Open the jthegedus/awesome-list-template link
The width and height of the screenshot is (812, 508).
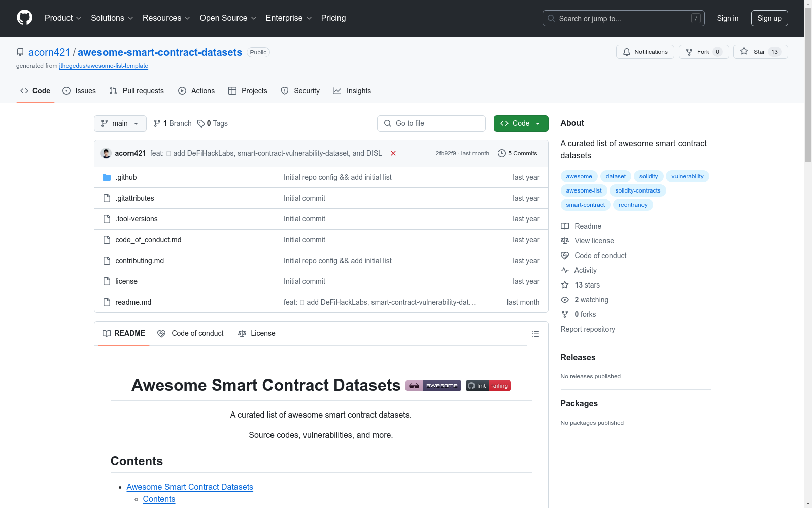coord(104,66)
